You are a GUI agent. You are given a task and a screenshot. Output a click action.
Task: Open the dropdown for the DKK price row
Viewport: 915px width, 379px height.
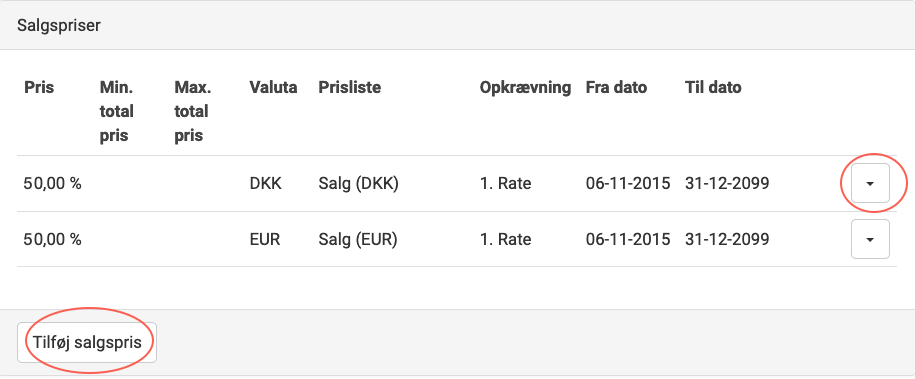870,183
